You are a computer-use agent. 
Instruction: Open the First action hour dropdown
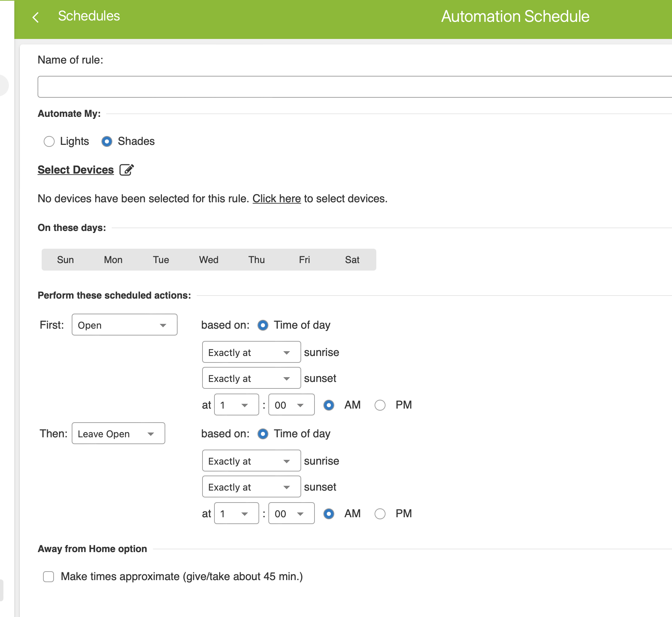tap(237, 405)
